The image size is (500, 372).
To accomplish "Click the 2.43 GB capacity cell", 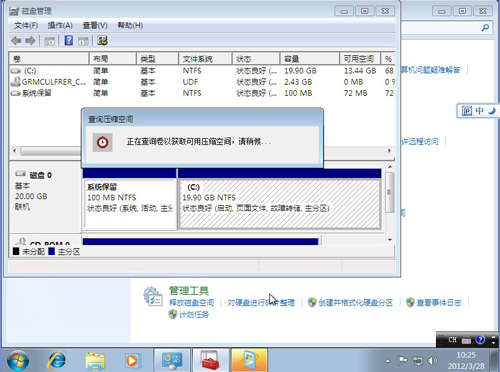I will tap(298, 82).
